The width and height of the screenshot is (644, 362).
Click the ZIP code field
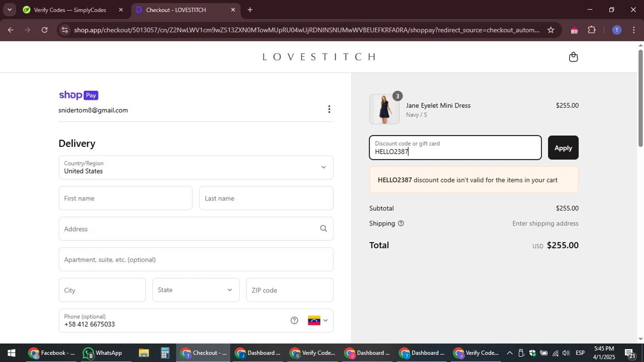coord(290,290)
